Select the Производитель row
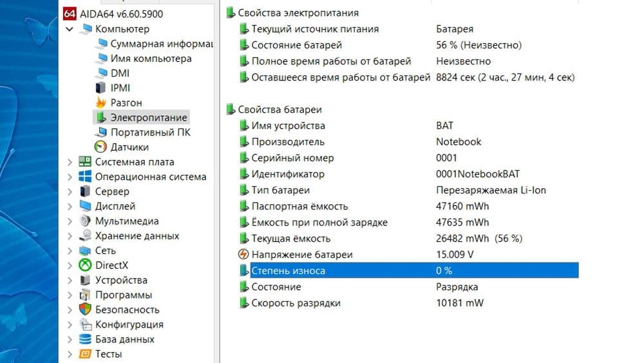 (x=409, y=141)
